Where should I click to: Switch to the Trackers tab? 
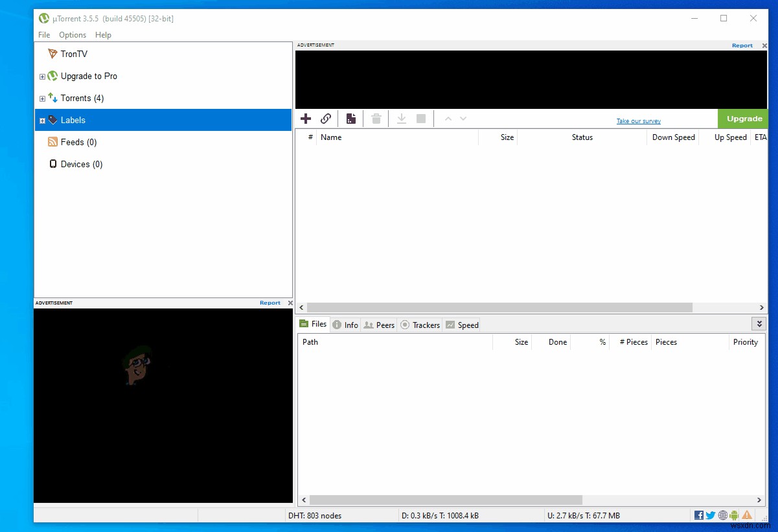420,325
